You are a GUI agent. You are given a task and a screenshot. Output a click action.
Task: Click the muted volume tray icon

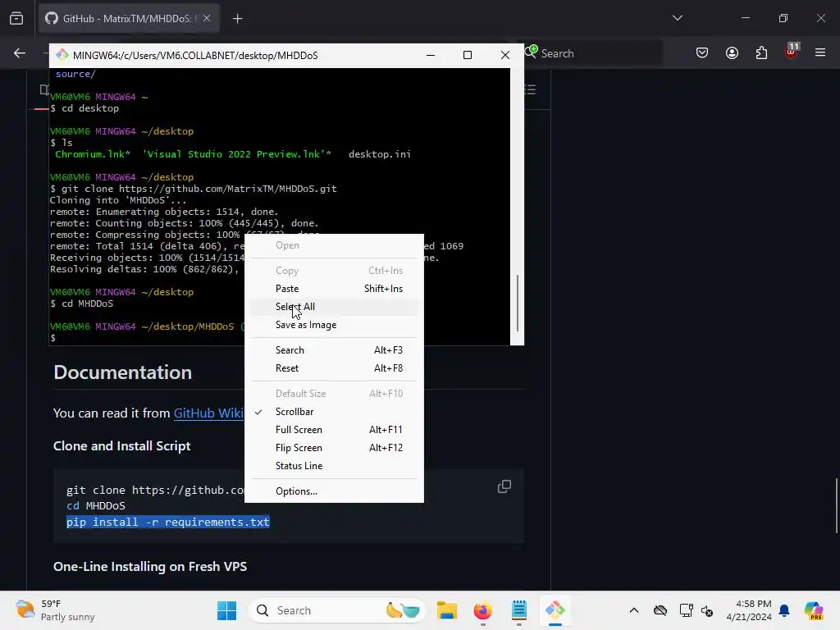click(707, 610)
